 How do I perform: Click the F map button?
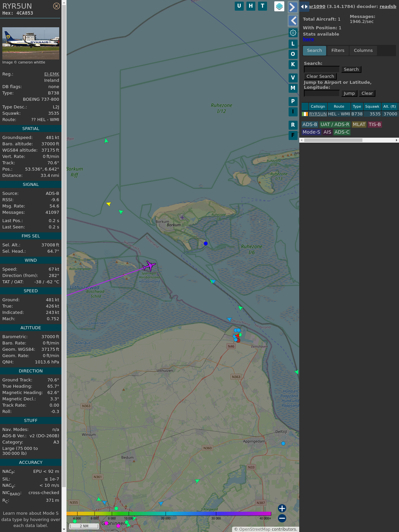pos(293,135)
